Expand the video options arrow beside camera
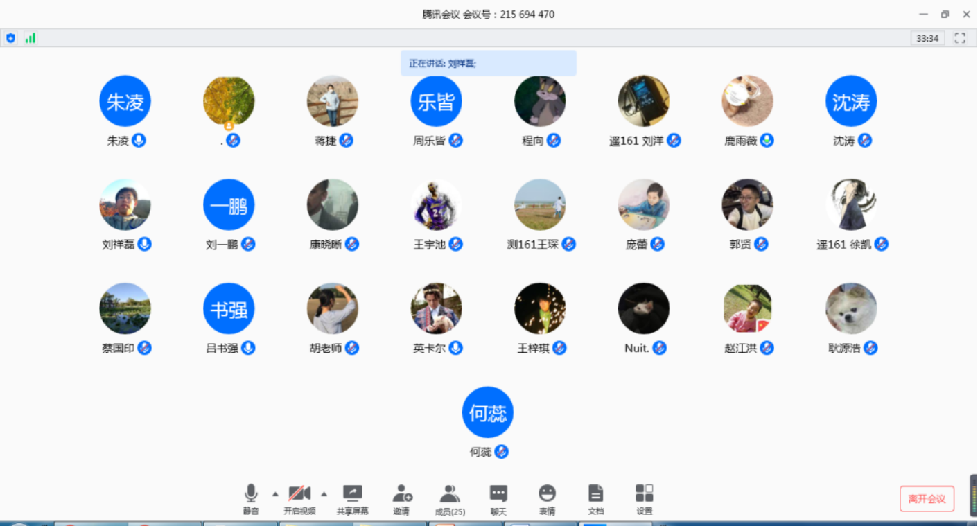This screenshot has width=980, height=526. click(324, 494)
